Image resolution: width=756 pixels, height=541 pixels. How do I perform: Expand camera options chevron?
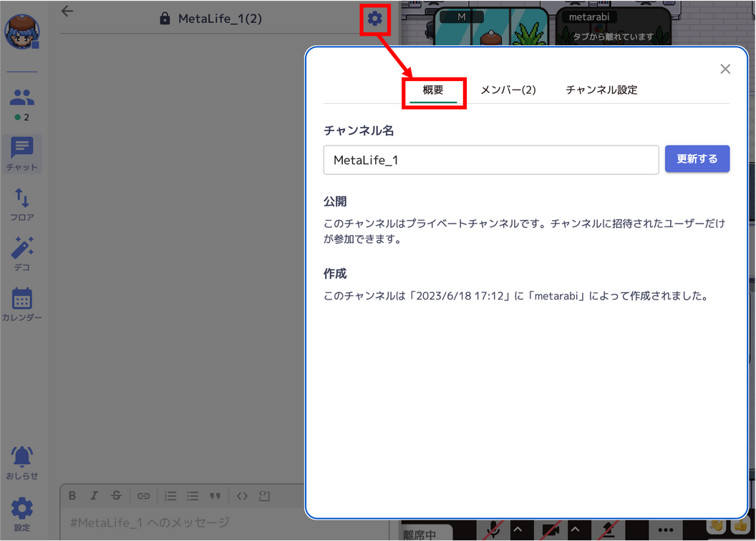(x=575, y=530)
